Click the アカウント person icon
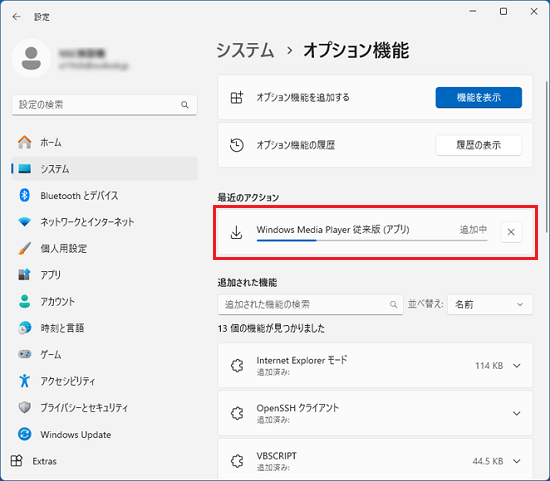 pyautogui.click(x=25, y=301)
